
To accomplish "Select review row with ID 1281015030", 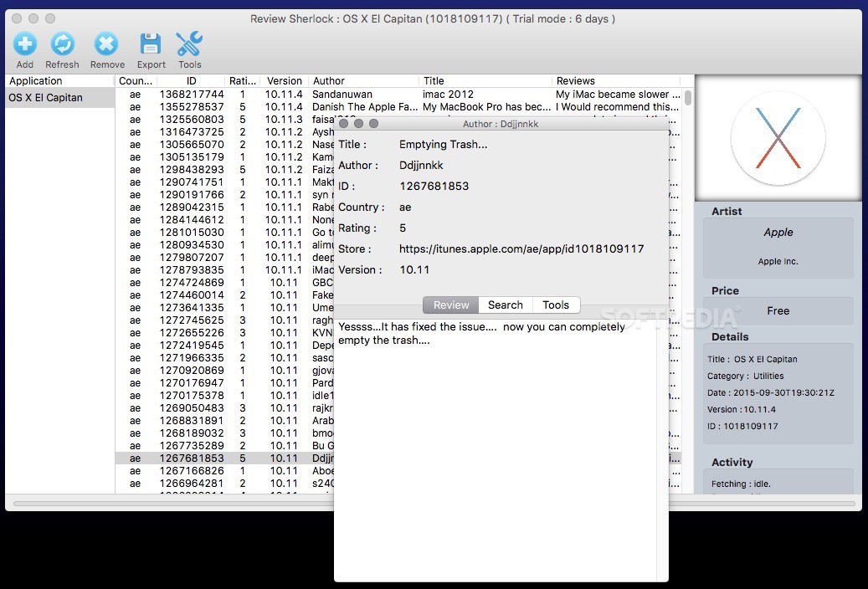I will tap(224, 233).
